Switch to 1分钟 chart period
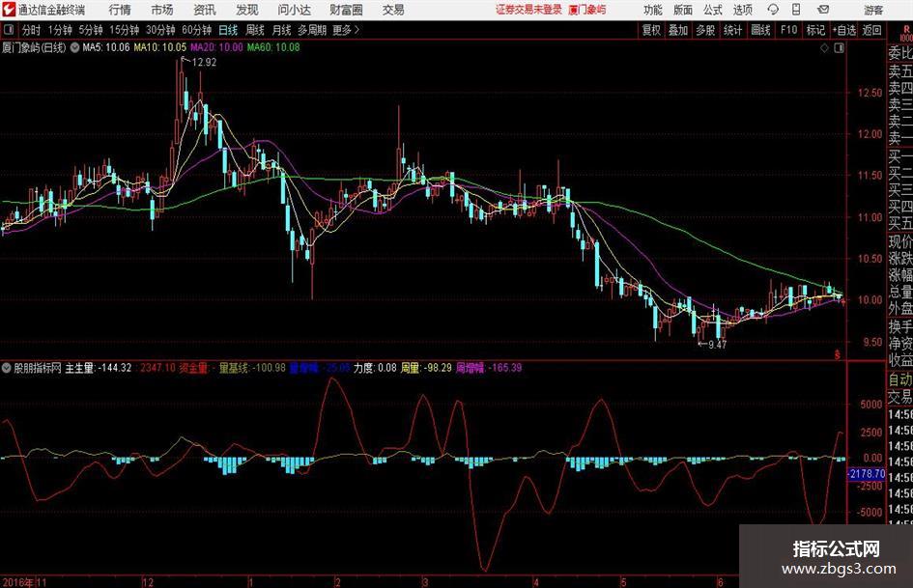 60,30
